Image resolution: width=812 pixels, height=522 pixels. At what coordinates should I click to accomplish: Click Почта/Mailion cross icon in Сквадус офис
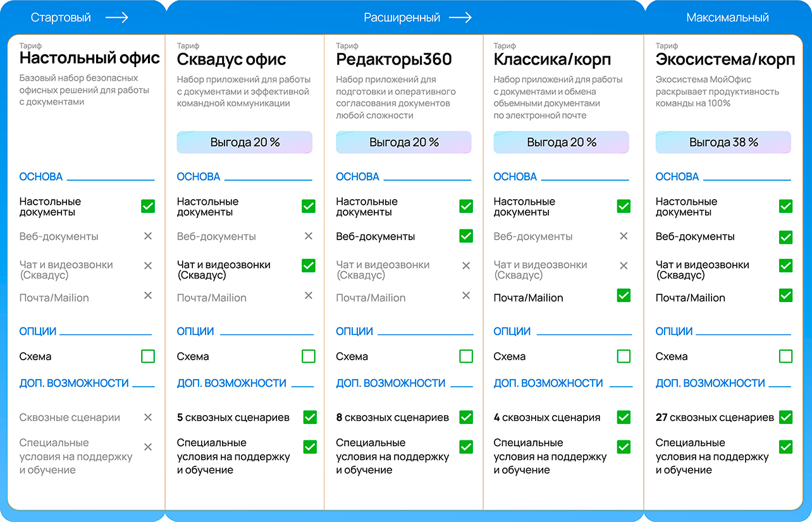coord(309,295)
